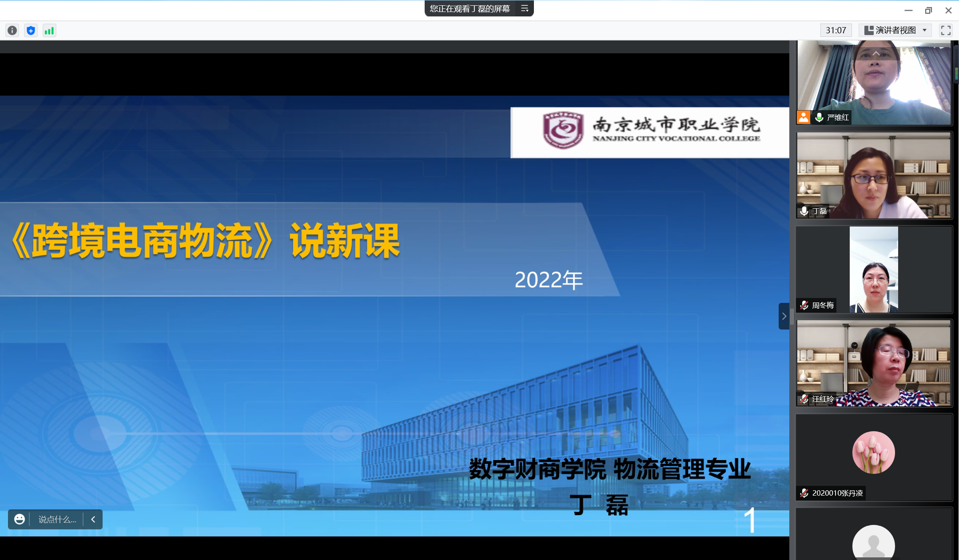Click 汪红玲's muted microphone icon
The width and height of the screenshot is (959, 560).
coord(804,399)
